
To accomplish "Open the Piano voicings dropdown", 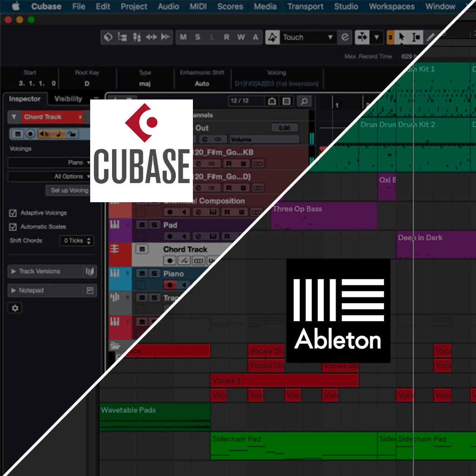I will coord(49,163).
